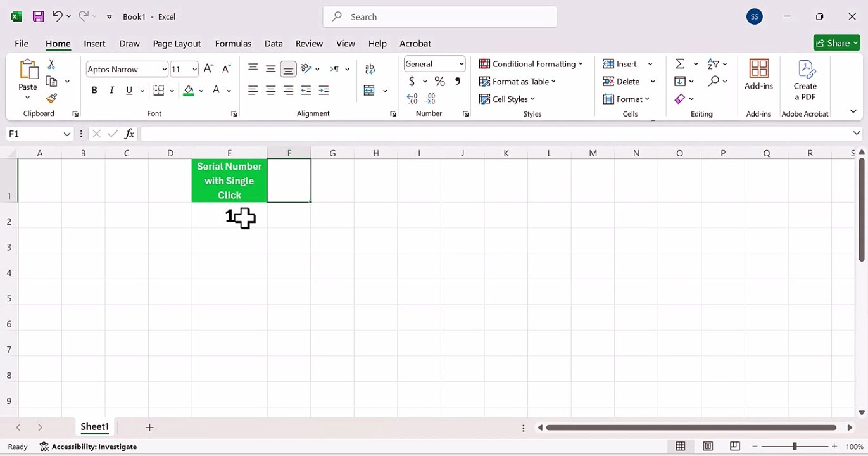Open the Name Box dropdown arrow

[x=67, y=134]
